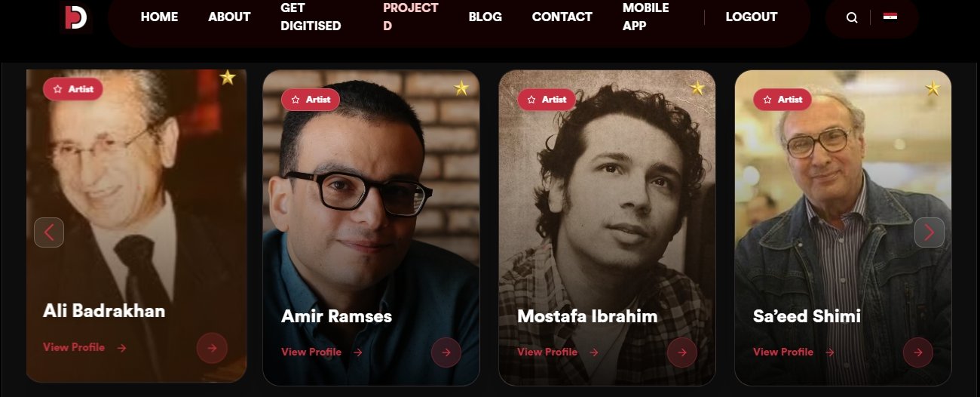Click round arrow button on Sa'eed Shimi card
980x397 pixels.
pos(918,352)
